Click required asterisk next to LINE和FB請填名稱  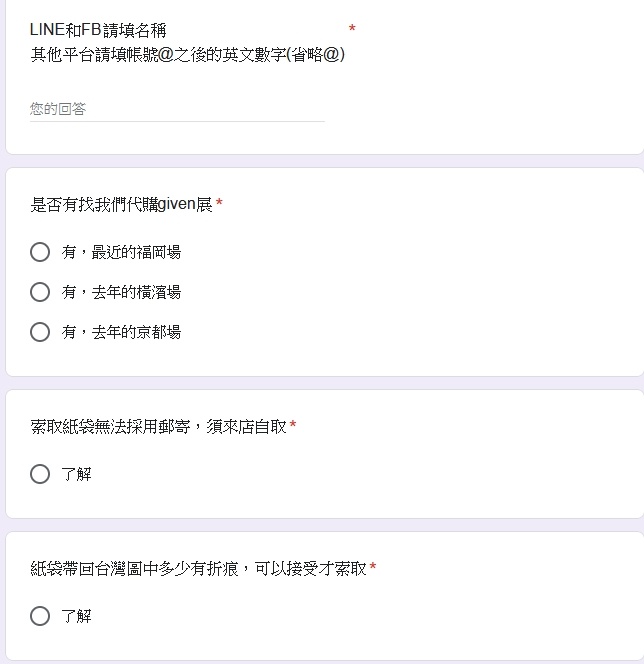pyautogui.click(x=352, y=28)
